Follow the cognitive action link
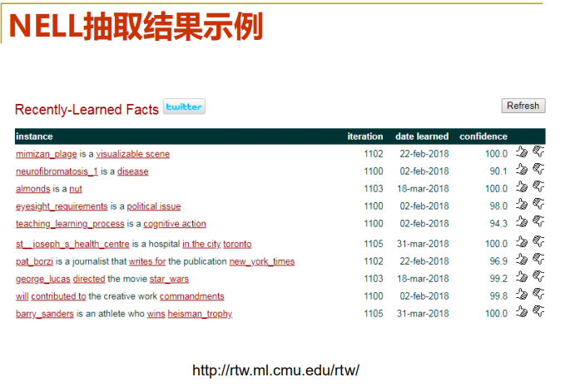The width and height of the screenshot is (565, 392). pos(175,224)
